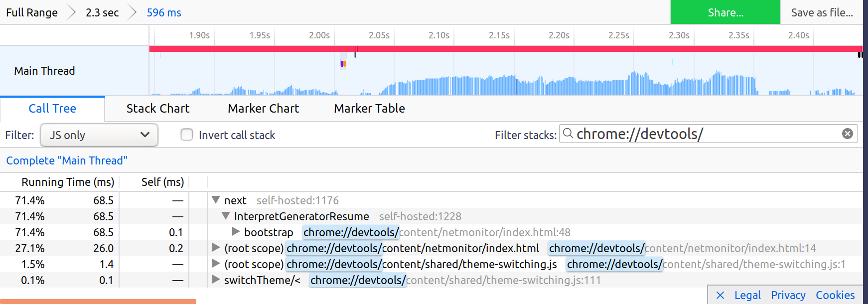Select the Marker Table tab
The height and width of the screenshot is (304, 868).
coord(369,109)
